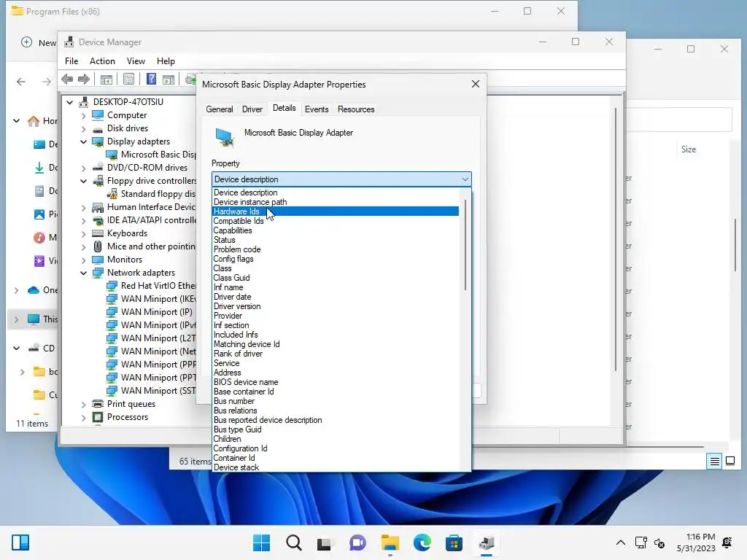
Task: Switch File Explorer to large icons view
Action: pyautogui.click(x=729, y=461)
